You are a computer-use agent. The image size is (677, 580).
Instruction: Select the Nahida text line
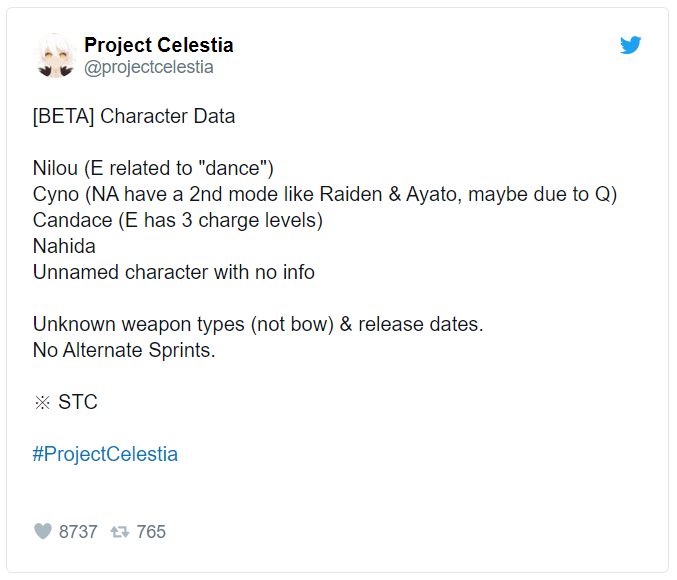(x=64, y=246)
